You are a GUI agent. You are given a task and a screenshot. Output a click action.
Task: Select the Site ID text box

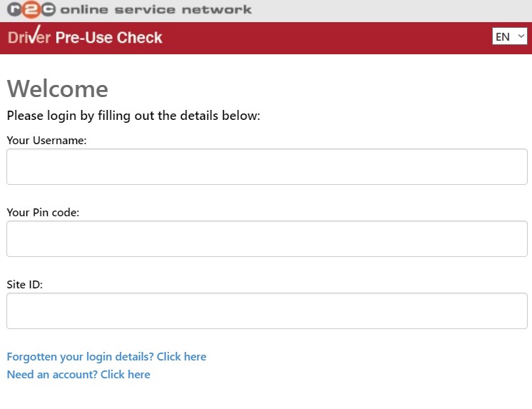tap(267, 311)
